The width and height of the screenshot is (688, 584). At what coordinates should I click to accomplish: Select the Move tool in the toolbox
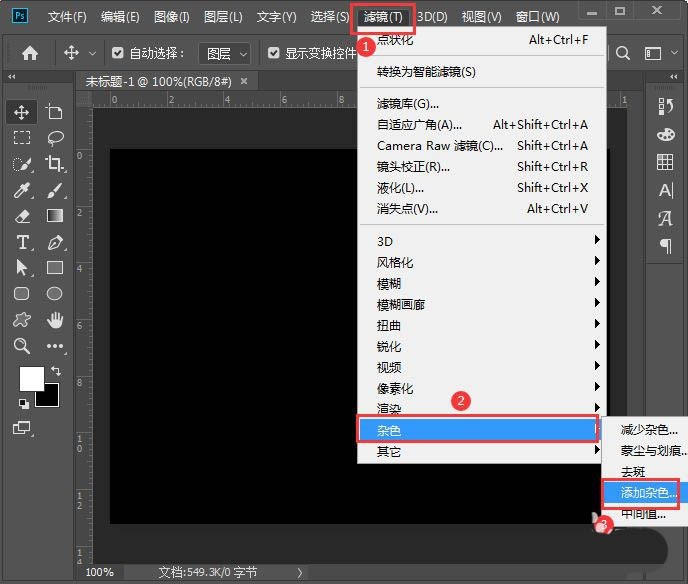point(22,112)
